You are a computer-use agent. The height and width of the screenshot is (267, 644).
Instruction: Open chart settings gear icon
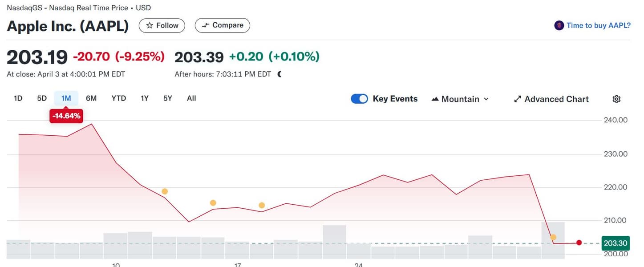(x=616, y=99)
